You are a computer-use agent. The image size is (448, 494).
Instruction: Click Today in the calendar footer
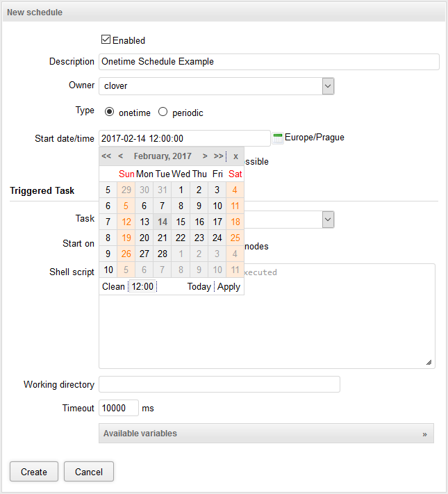pos(199,286)
